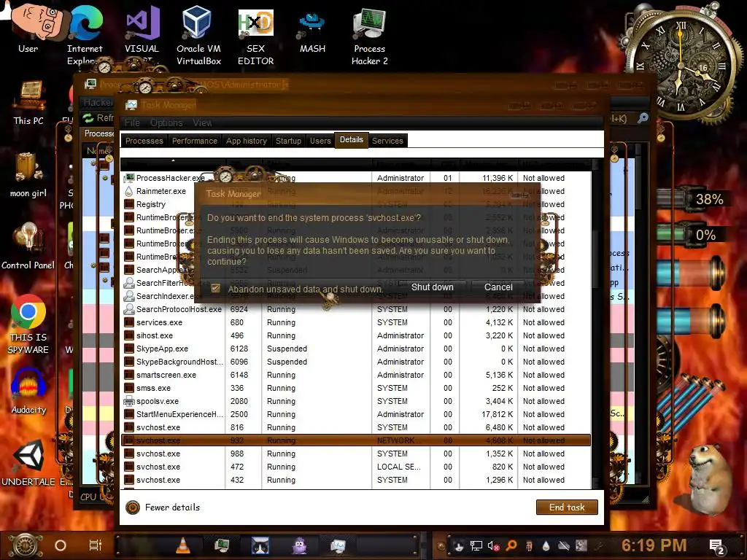Open the cat icon on taskbar
Image resolution: width=747 pixels, height=560 pixels.
pyautogui.click(x=260, y=545)
